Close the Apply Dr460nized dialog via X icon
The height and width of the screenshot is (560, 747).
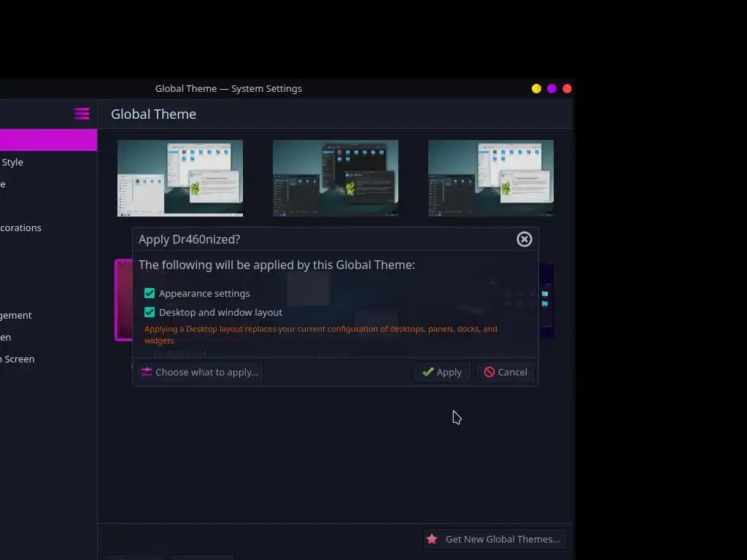pos(524,239)
